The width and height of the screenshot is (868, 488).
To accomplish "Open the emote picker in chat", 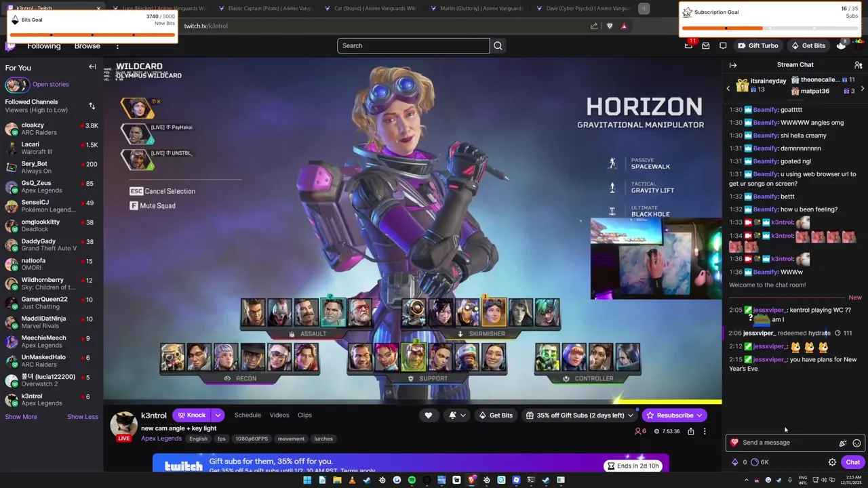I will point(856,443).
